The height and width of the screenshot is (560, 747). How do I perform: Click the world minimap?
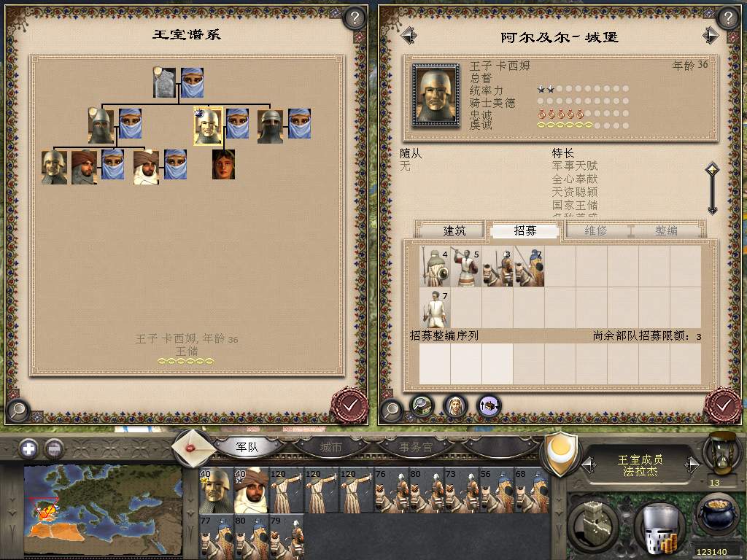(x=103, y=510)
